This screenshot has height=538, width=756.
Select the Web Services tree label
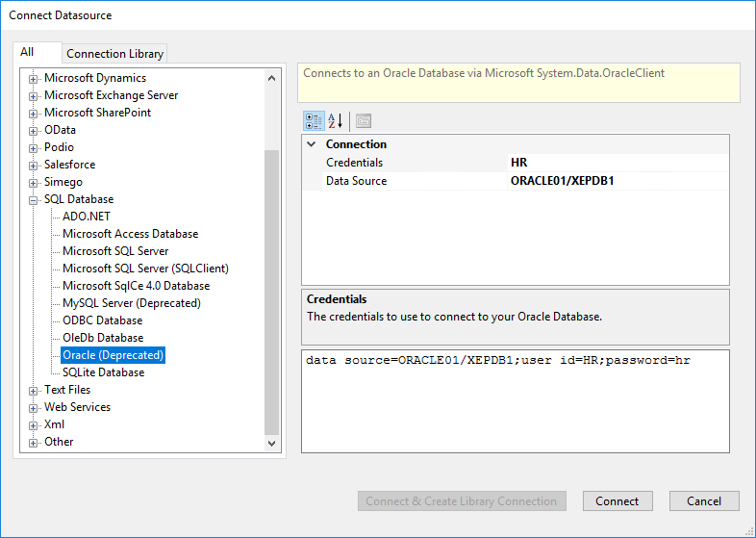pos(77,407)
